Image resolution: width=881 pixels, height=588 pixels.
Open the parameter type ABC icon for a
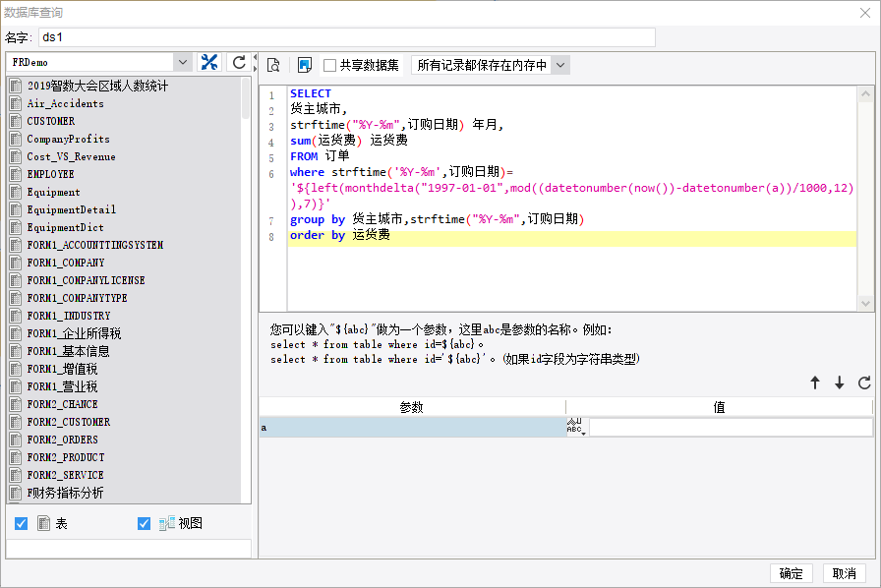pos(576,427)
